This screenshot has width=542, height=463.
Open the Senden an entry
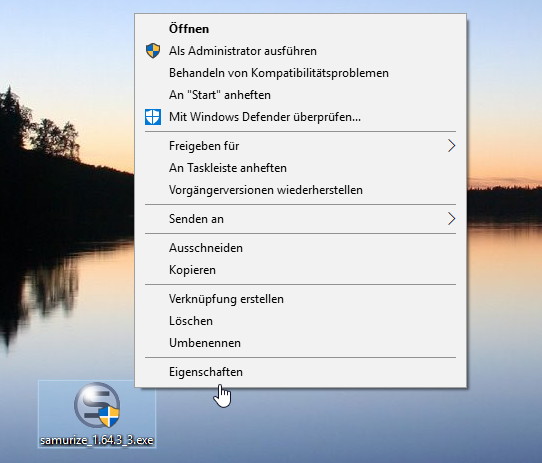click(300, 219)
